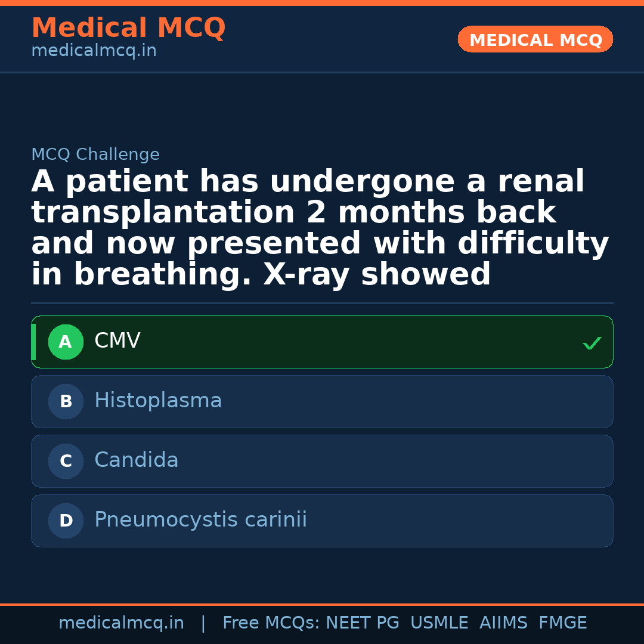The height and width of the screenshot is (644, 644).
Task: Click the D letter circle icon
Action: click(x=66, y=521)
